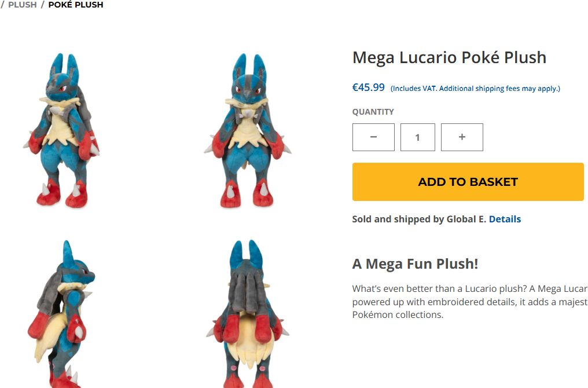Open the side profile plush image
Screen dimensions: 588x388
click(62, 313)
